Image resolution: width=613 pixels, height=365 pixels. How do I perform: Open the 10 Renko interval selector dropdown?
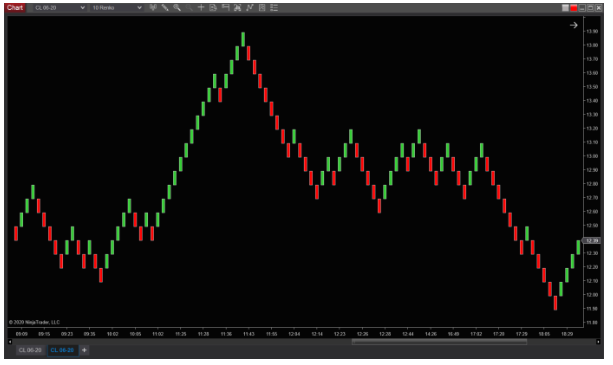pyautogui.click(x=116, y=8)
